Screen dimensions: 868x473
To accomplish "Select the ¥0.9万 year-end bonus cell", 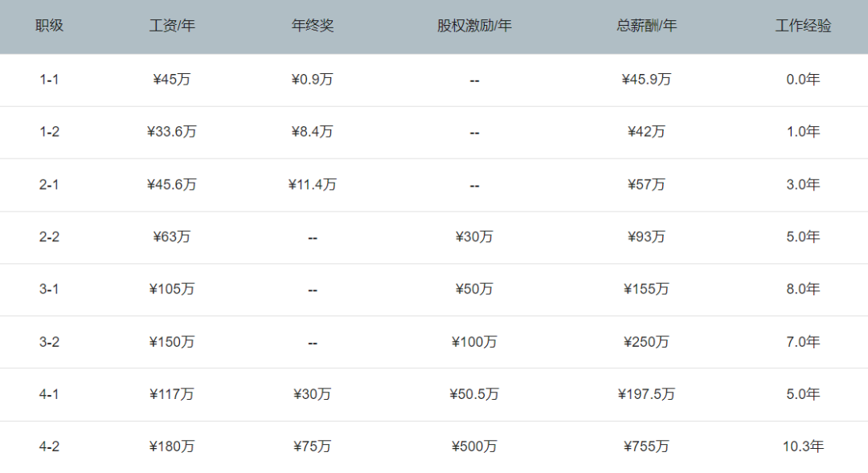I will [x=312, y=79].
